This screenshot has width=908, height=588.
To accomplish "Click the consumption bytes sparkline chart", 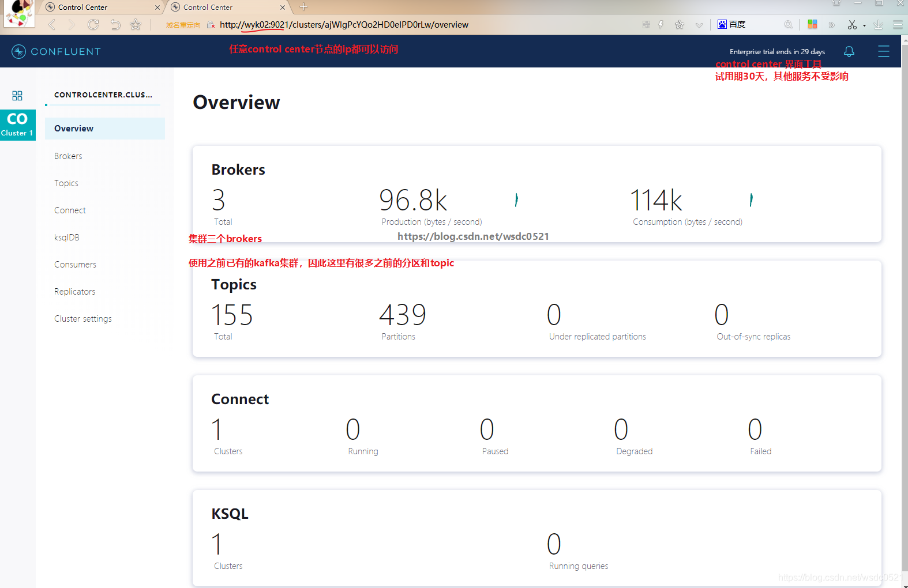I will click(x=751, y=200).
